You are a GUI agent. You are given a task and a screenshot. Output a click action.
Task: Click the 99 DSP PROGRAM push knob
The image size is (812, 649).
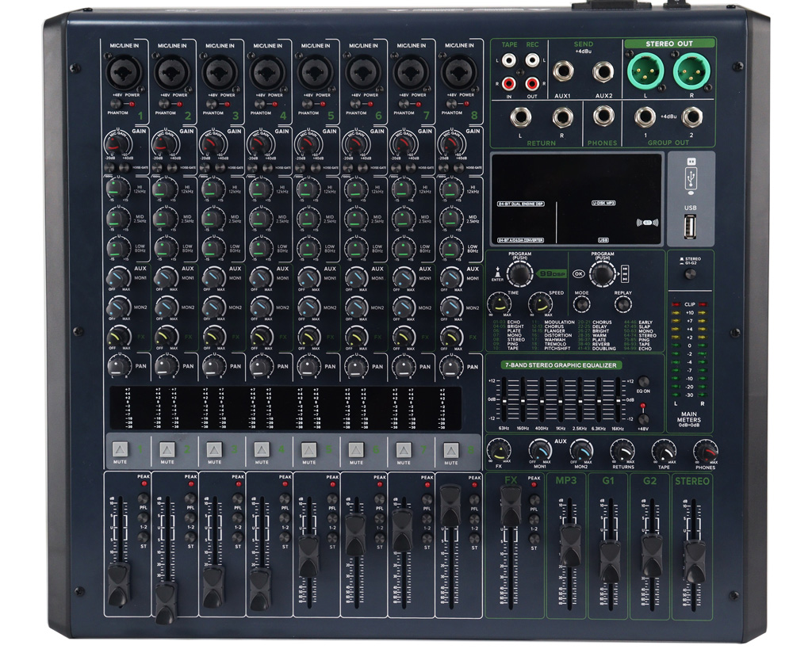519,273
